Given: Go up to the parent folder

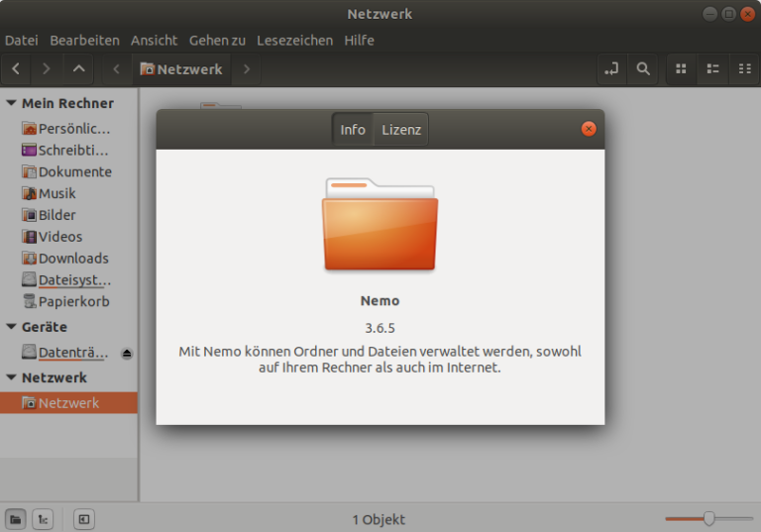Looking at the screenshot, I should click(78, 69).
